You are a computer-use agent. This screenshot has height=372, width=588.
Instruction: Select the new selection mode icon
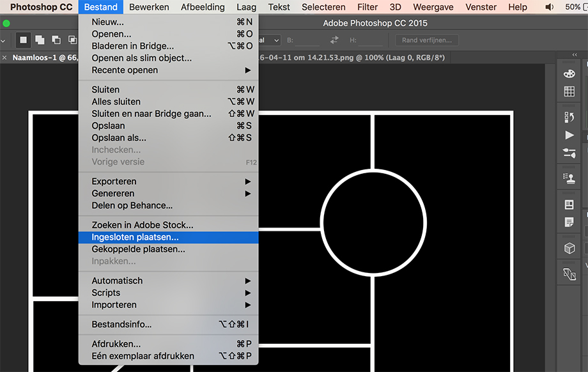click(23, 40)
